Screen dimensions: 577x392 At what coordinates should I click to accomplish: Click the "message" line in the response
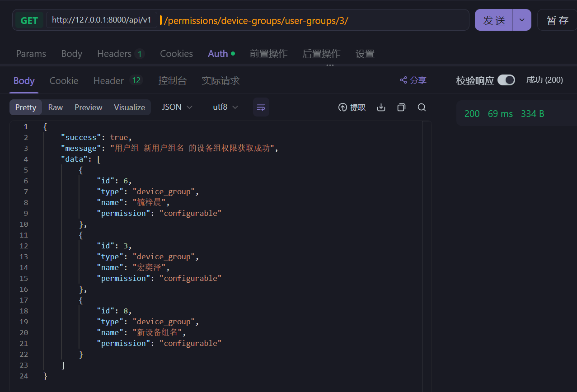[x=170, y=148]
